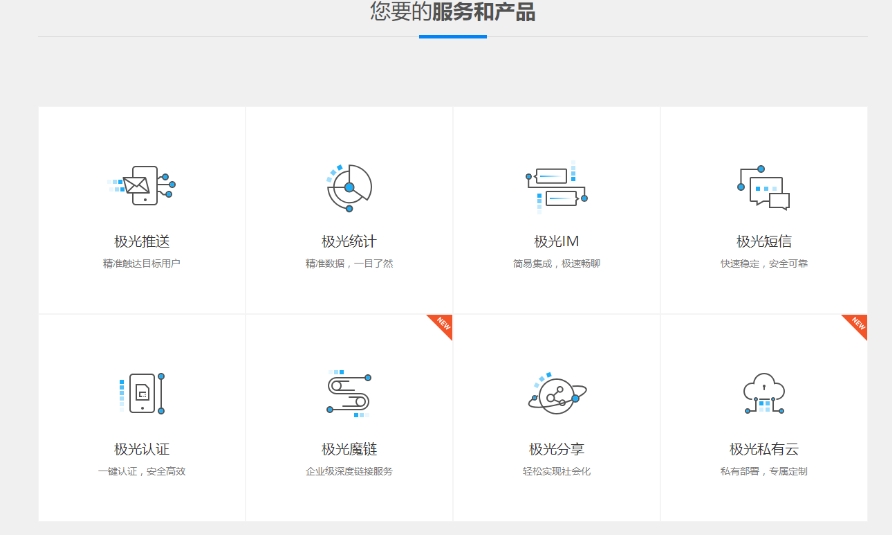Open the 极光IM title link
Viewport: 892px width, 535px height.
pyautogui.click(x=556, y=241)
